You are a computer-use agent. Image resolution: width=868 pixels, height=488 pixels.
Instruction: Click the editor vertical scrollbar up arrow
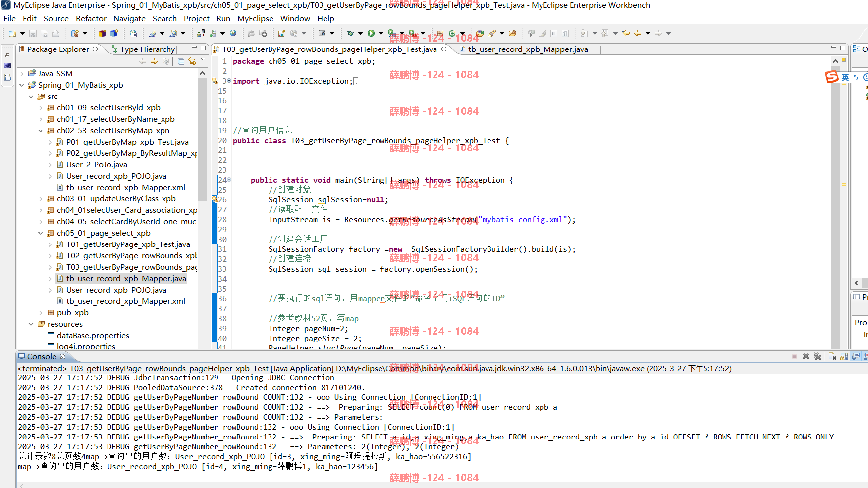[x=835, y=61]
